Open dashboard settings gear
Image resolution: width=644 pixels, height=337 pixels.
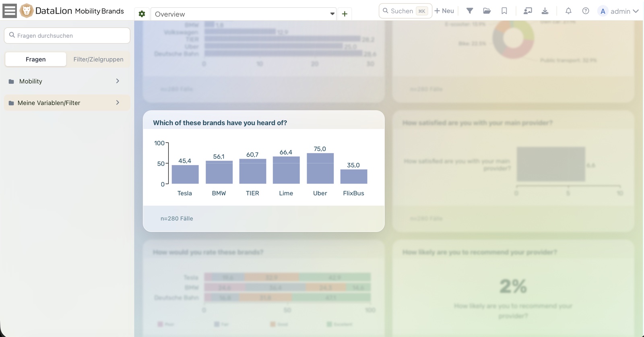(x=142, y=14)
